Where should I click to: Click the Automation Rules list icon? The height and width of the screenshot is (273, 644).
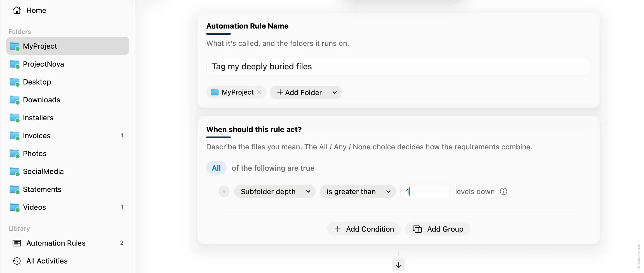pyautogui.click(x=17, y=243)
